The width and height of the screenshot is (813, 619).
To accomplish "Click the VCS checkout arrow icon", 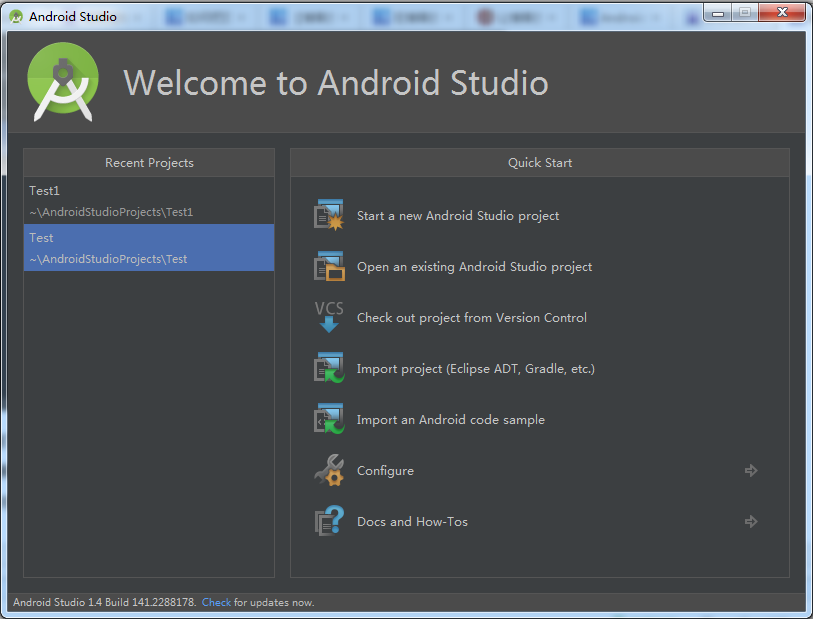I will tap(329, 318).
